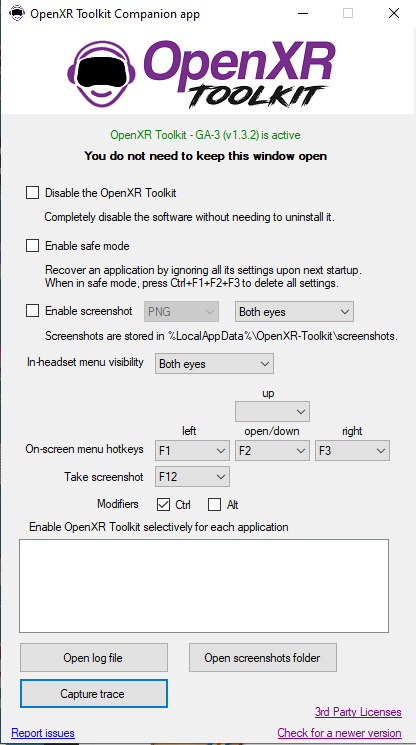Click the OpenXR Toolkit title bar headset icon
416x745 pixels.
coord(17,13)
